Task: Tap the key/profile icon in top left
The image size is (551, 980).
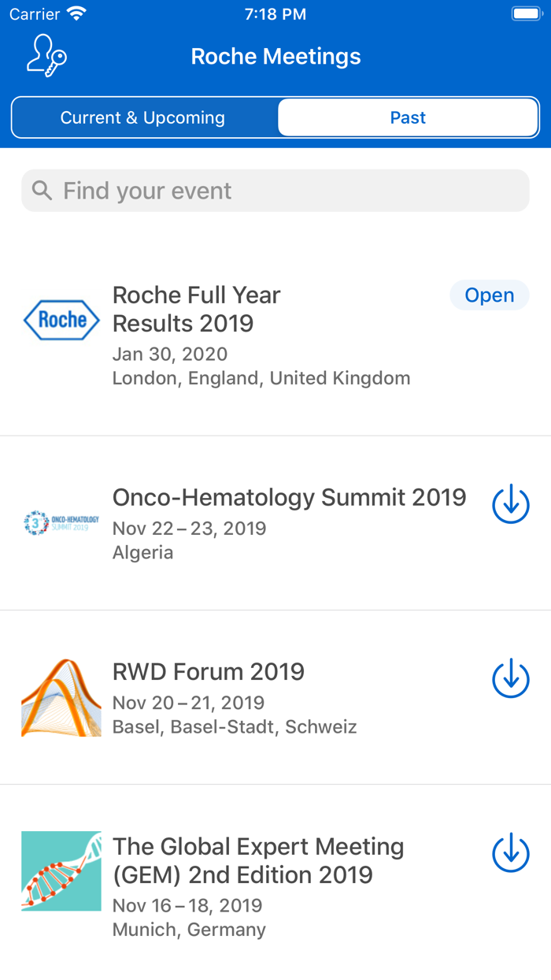Action: (43, 55)
